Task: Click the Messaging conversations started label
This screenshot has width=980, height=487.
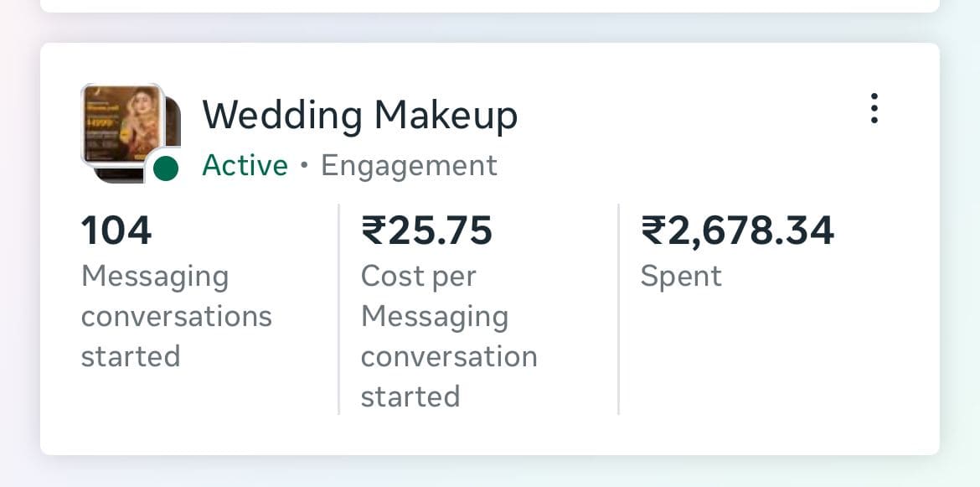Action: pyautogui.click(x=176, y=316)
